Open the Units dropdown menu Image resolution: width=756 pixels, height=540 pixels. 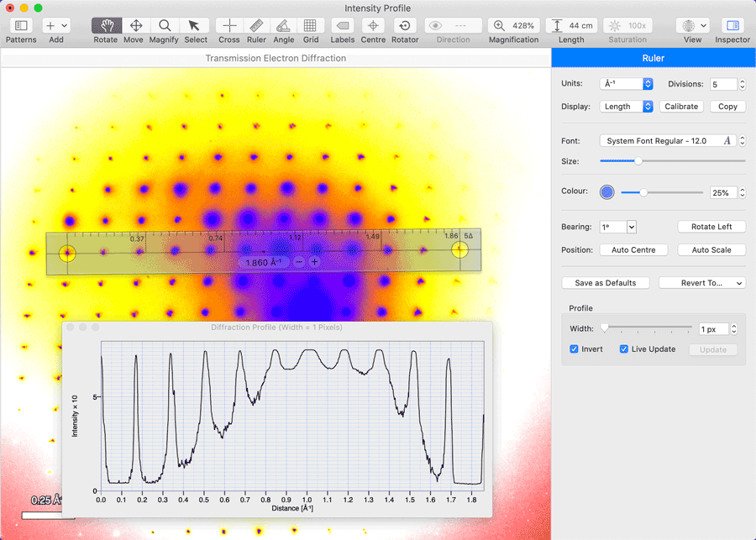[x=627, y=84]
